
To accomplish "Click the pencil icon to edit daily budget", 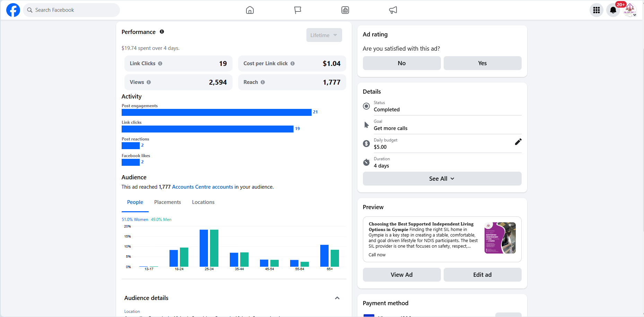I will pyautogui.click(x=518, y=142).
